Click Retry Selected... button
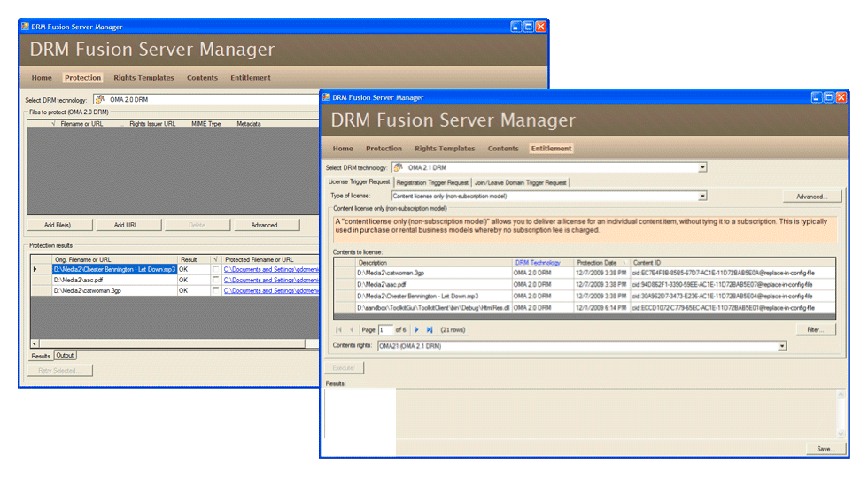 [60, 370]
